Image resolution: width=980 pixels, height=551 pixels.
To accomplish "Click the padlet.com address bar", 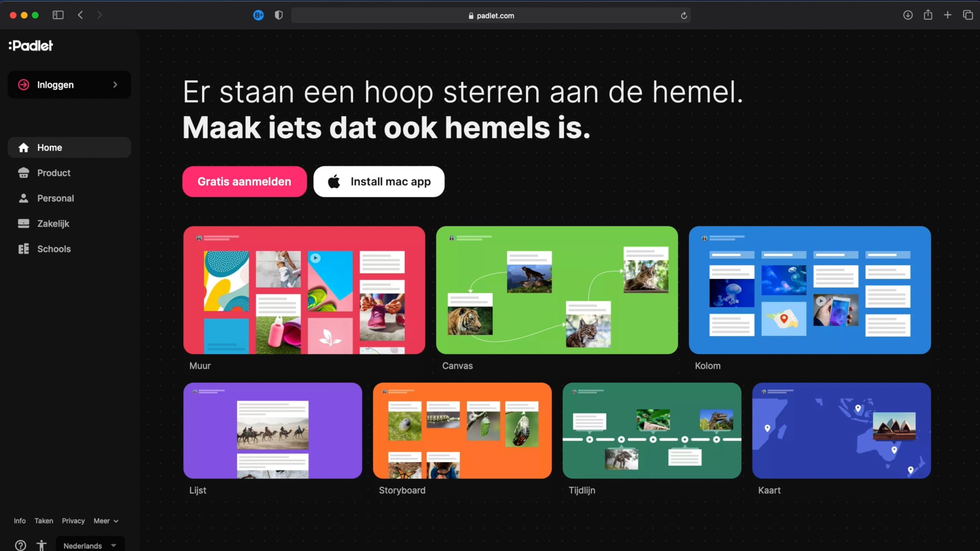I will (x=491, y=15).
